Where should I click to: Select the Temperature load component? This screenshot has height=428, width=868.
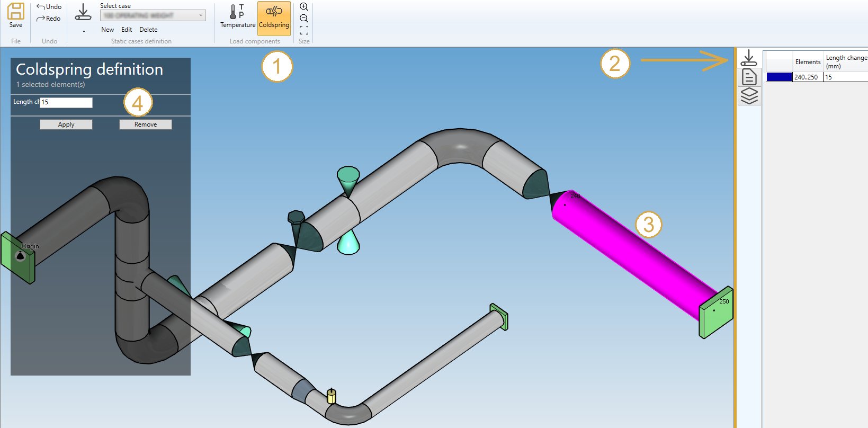coord(238,17)
